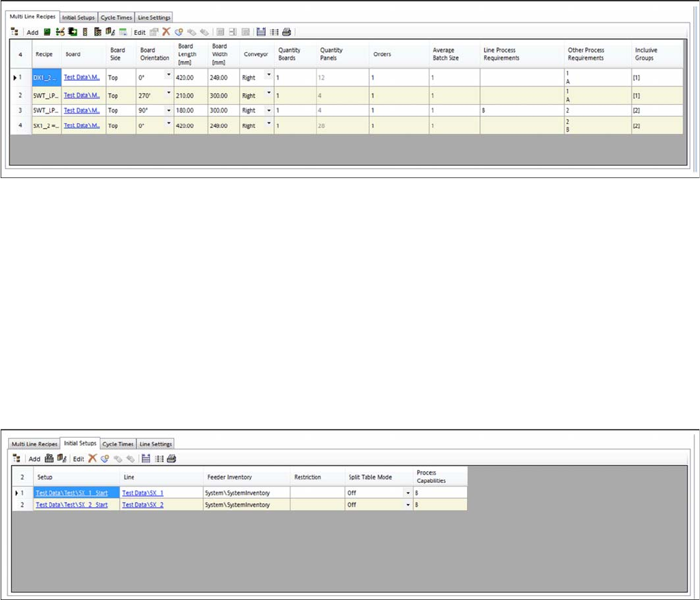Expand Split Table Mode dropdown for SX_1

point(408,492)
